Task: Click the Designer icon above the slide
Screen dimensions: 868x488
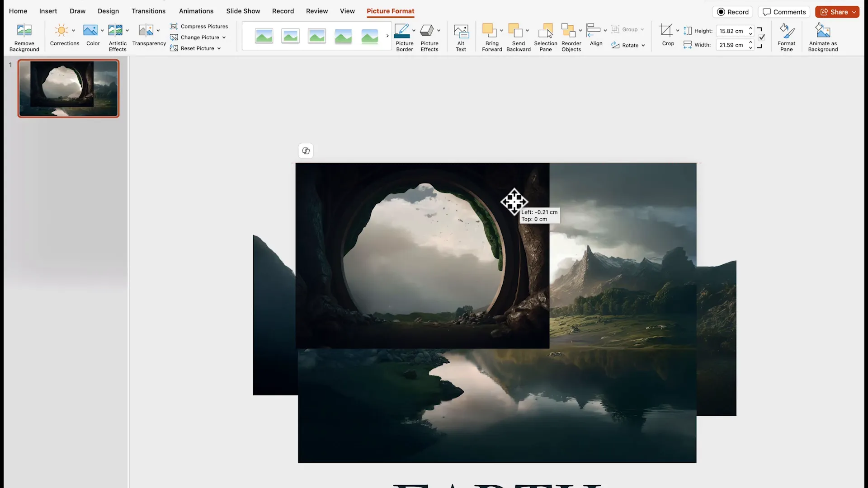Action: tap(306, 151)
